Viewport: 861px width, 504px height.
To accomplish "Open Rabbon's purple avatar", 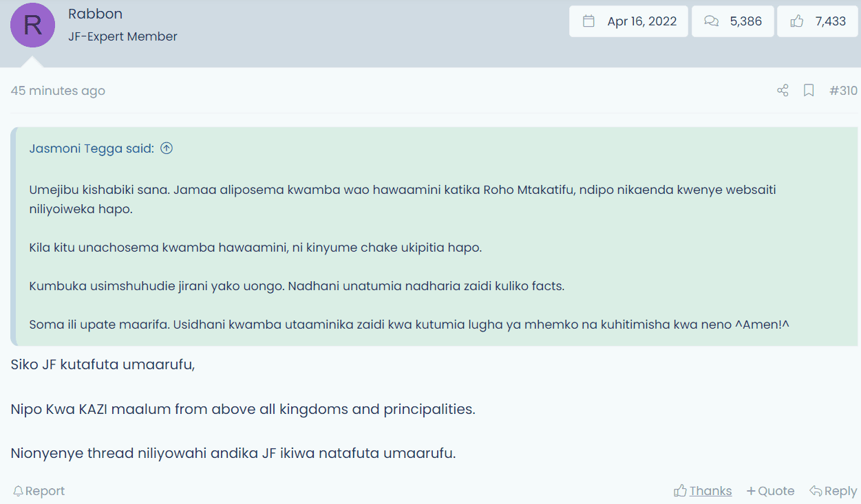I will [32, 25].
